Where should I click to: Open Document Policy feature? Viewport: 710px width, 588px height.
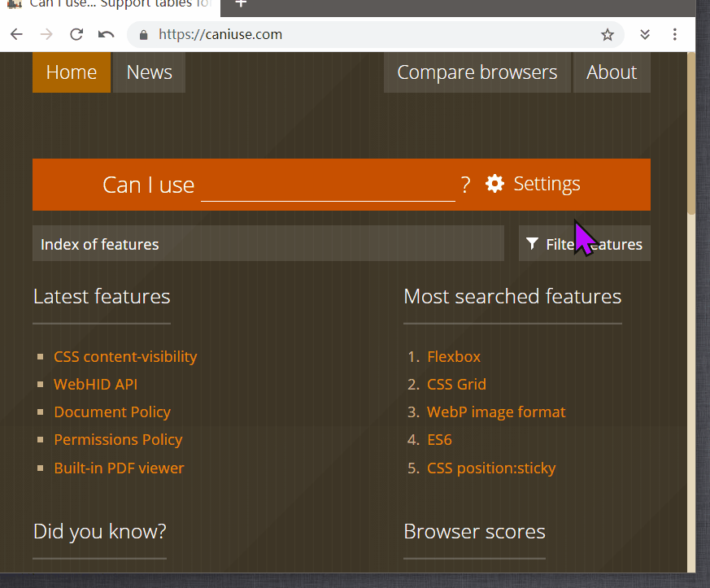[112, 412]
